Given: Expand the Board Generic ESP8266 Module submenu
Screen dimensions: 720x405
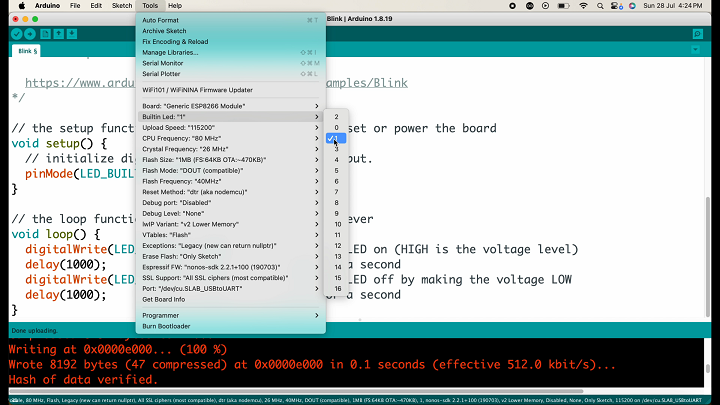Looking at the screenshot, I should click(x=231, y=106).
